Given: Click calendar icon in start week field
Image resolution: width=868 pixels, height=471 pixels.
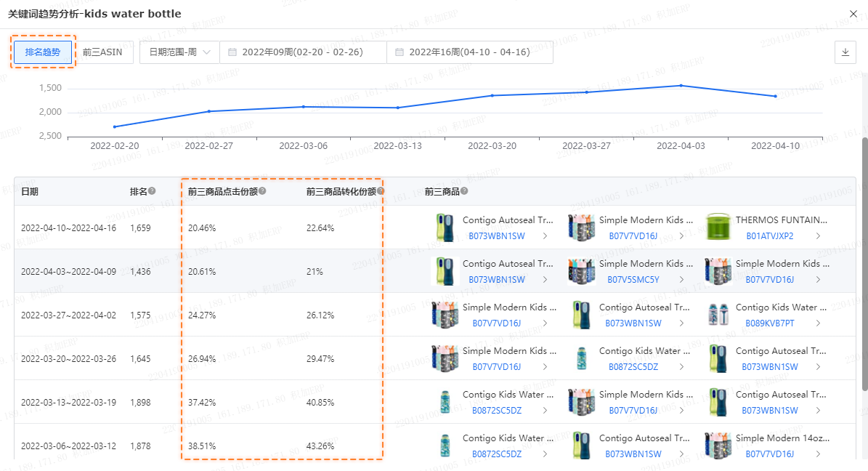Looking at the screenshot, I should point(232,52).
